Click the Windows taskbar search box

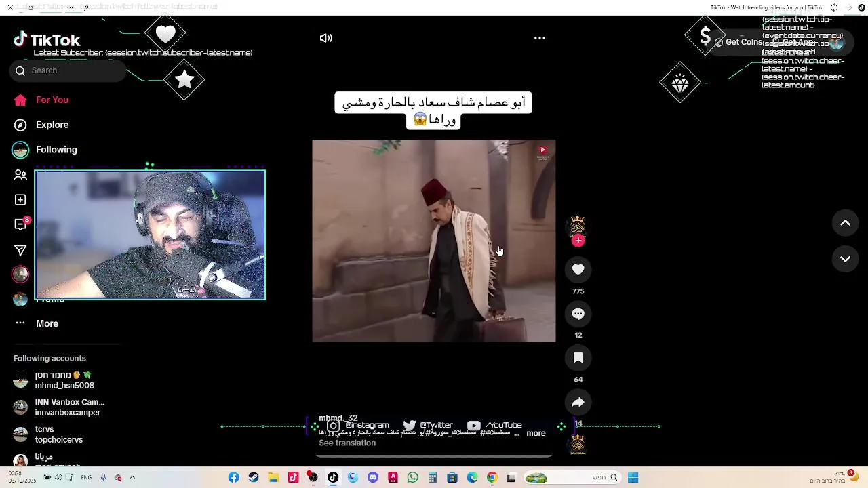click(572, 477)
